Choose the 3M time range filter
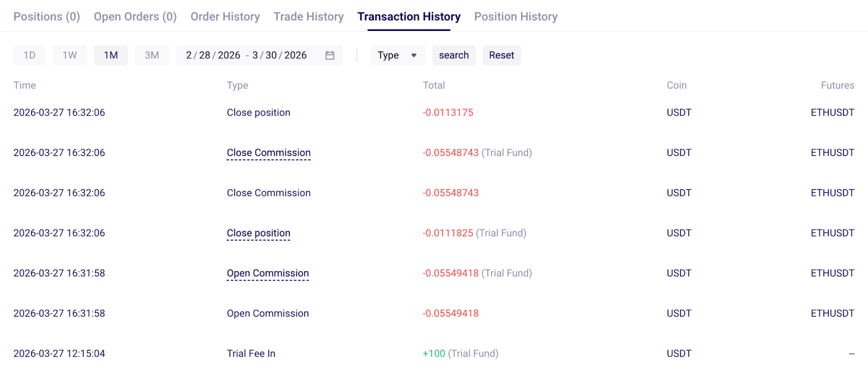 [x=152, y=55]
